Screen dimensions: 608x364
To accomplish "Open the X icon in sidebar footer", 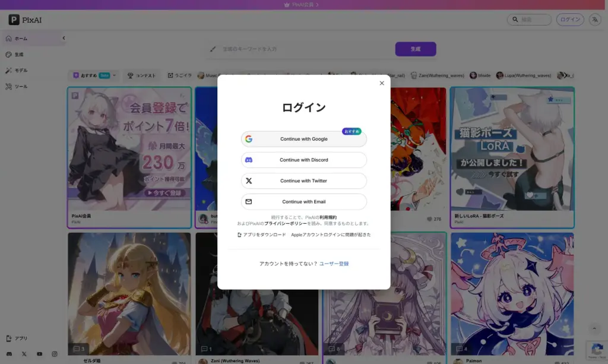I will (24, 354).
